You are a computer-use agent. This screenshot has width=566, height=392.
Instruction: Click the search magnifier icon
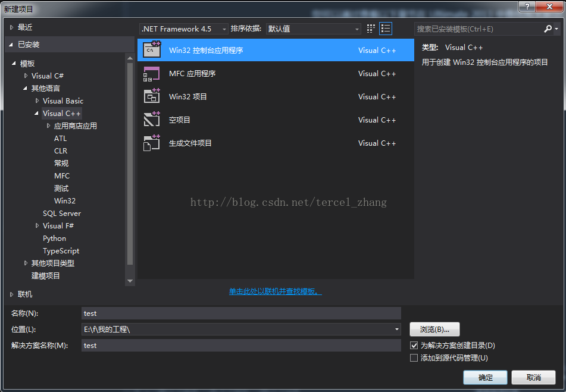point(548,29)
